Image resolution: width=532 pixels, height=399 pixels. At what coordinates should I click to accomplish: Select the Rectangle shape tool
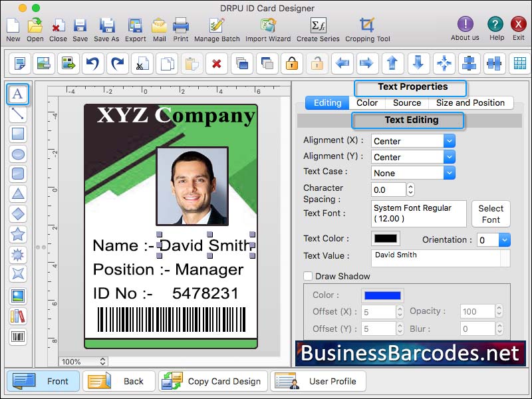18,134
